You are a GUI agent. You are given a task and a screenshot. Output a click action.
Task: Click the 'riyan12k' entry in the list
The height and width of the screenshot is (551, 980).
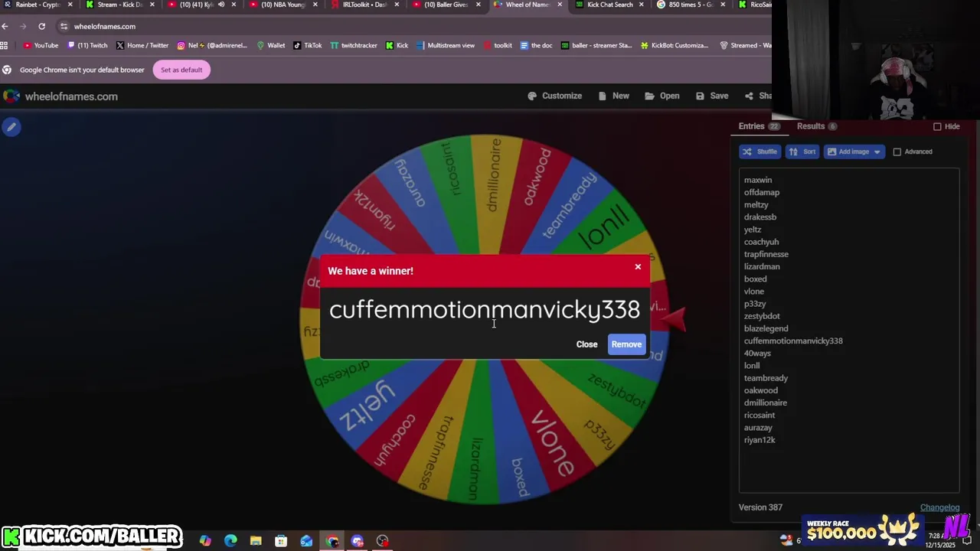[x=759, y=440]
